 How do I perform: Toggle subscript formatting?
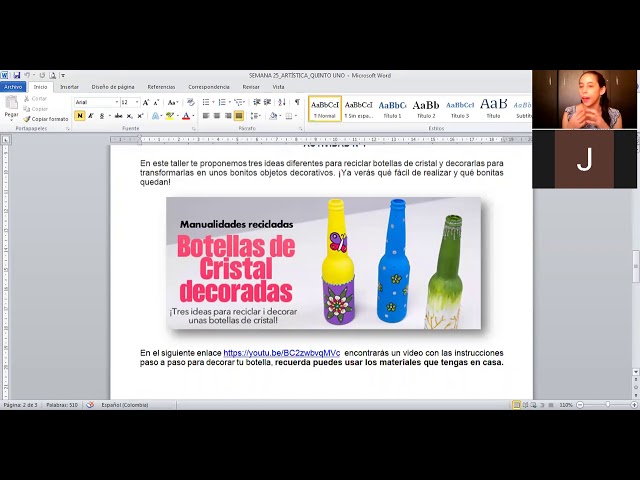point(129,116)
